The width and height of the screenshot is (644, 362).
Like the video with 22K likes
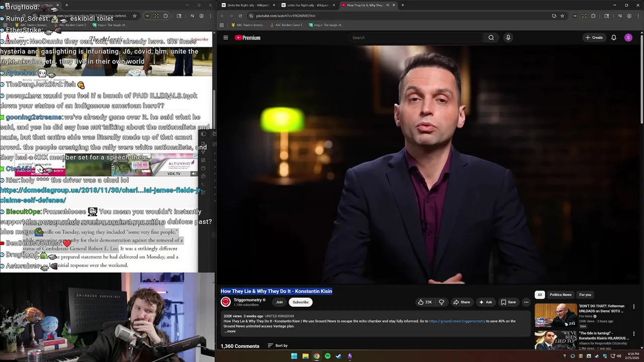click(425, 302)
